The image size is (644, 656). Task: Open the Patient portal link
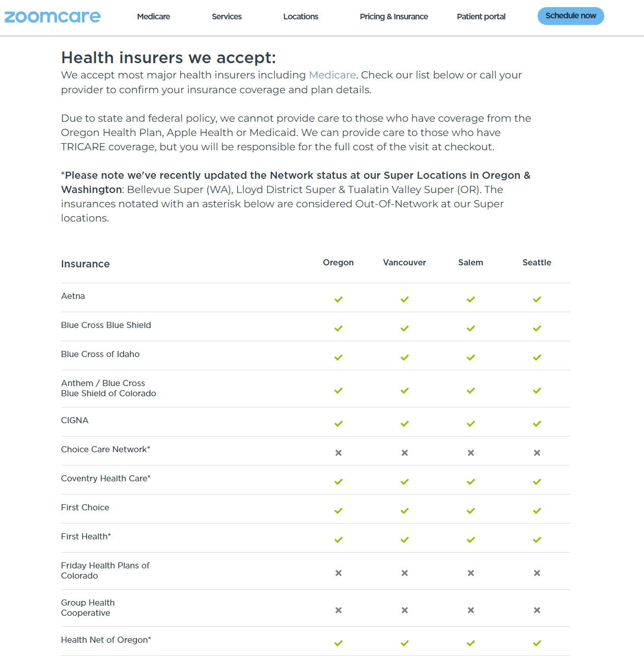481,17
